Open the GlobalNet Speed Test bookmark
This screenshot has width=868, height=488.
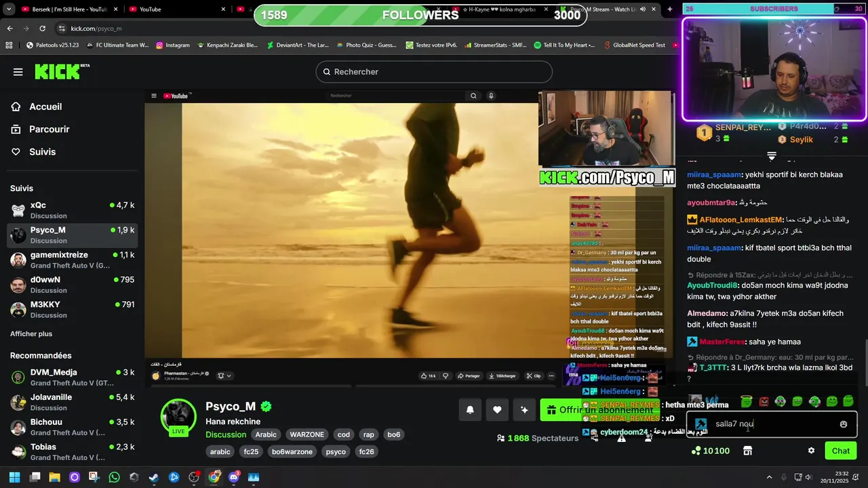pos(633,45)
